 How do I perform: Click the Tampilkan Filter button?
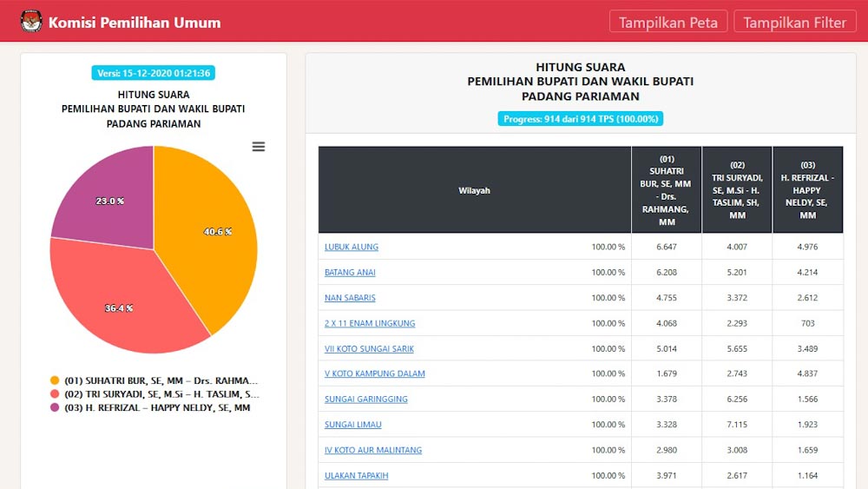click(794, 23)
